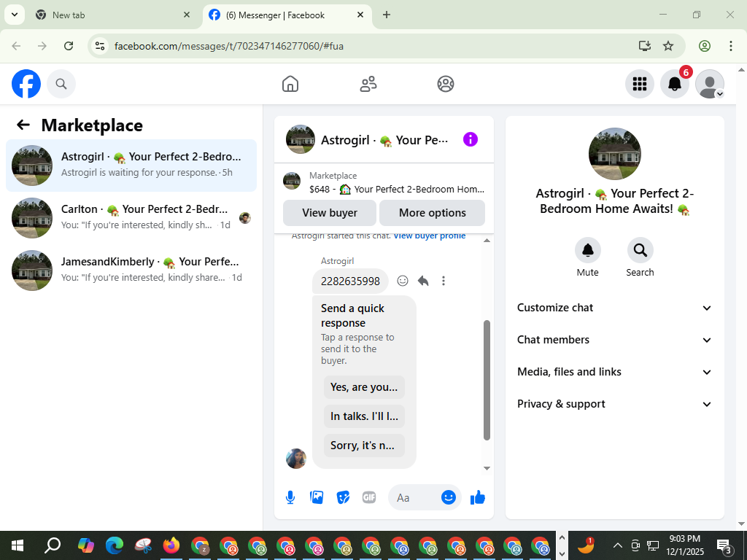Open the emoji picker in message box
Image resolution: width=747 pixels, height=560 pixels.
[x=449, y=497]
